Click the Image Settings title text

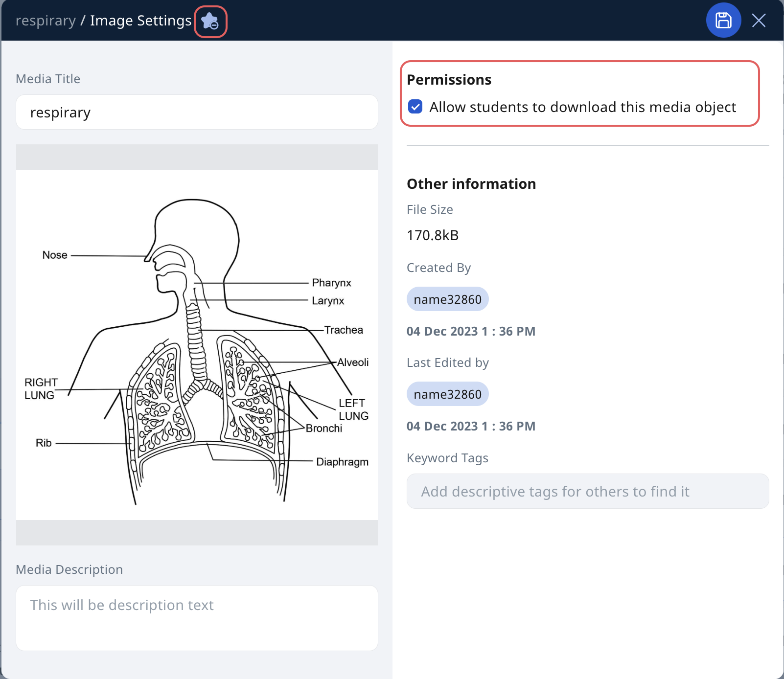[140, 21]
